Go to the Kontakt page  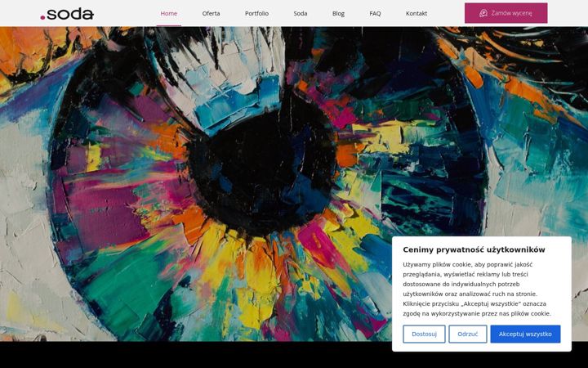click(416, 13)
